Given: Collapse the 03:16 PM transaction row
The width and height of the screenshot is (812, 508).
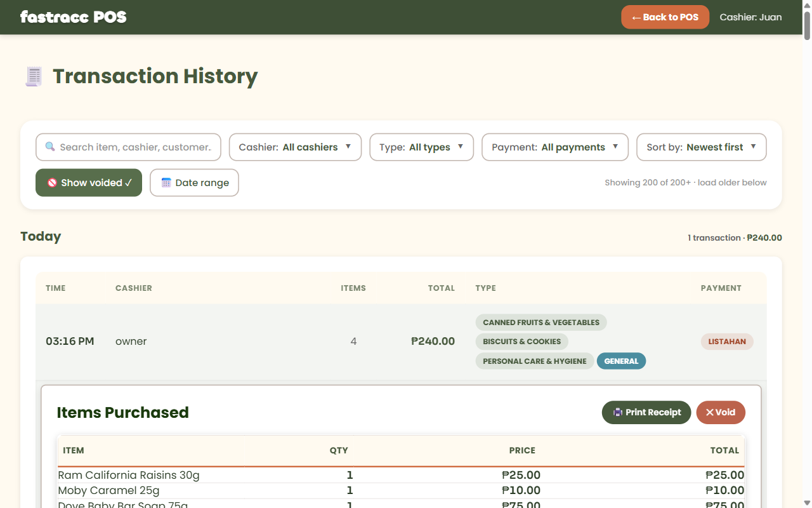Looking at the screenshot, I should 401,342.
